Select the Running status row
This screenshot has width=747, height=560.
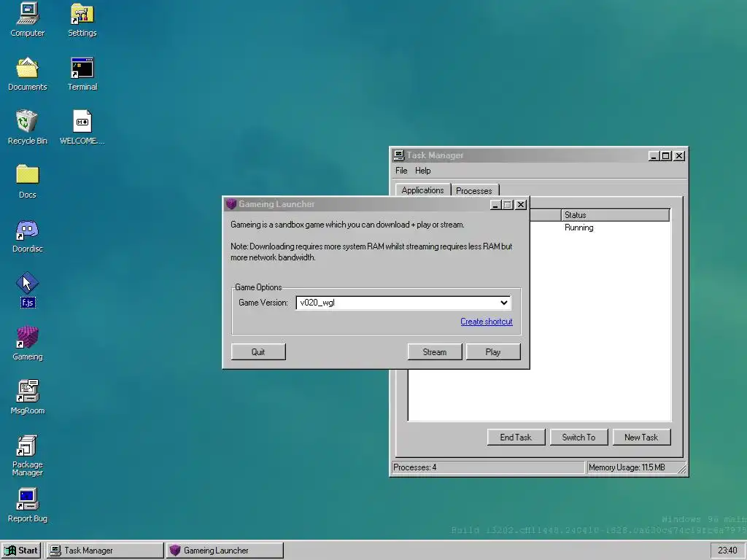tap(578, 227)
